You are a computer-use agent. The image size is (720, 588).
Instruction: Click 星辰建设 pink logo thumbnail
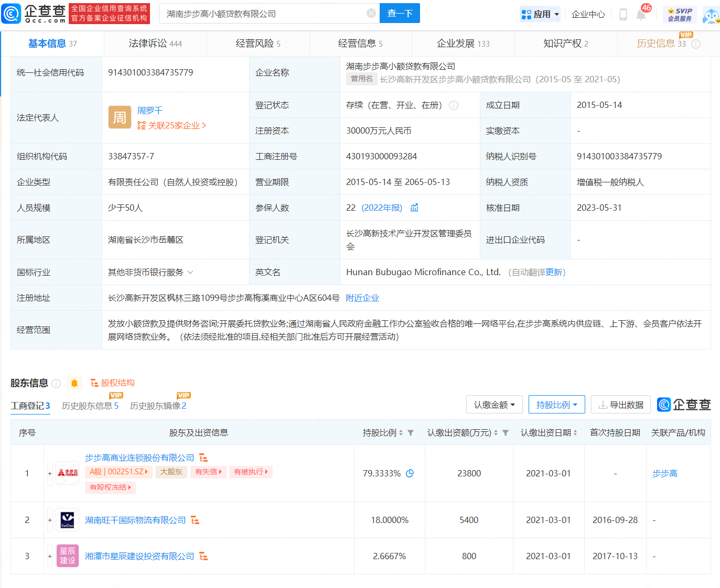click(x=68, y=556)
